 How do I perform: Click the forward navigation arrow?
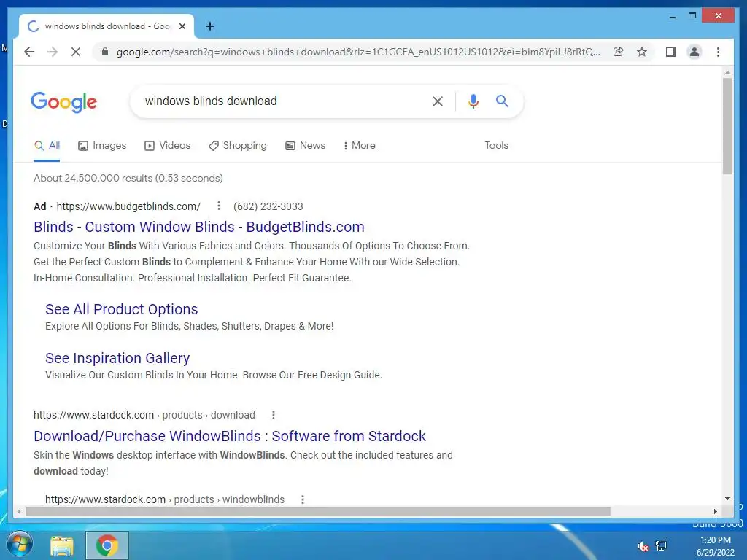tap(53, 52)
